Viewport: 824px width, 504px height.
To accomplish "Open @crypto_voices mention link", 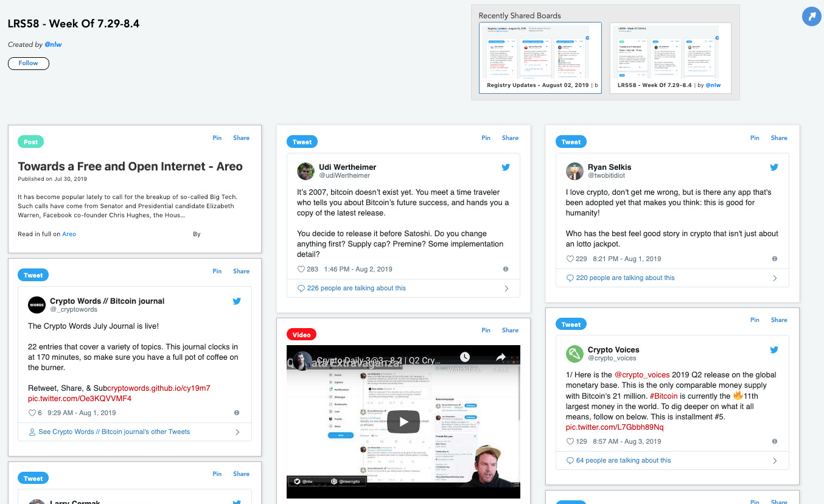I will (x=642, y=375).
